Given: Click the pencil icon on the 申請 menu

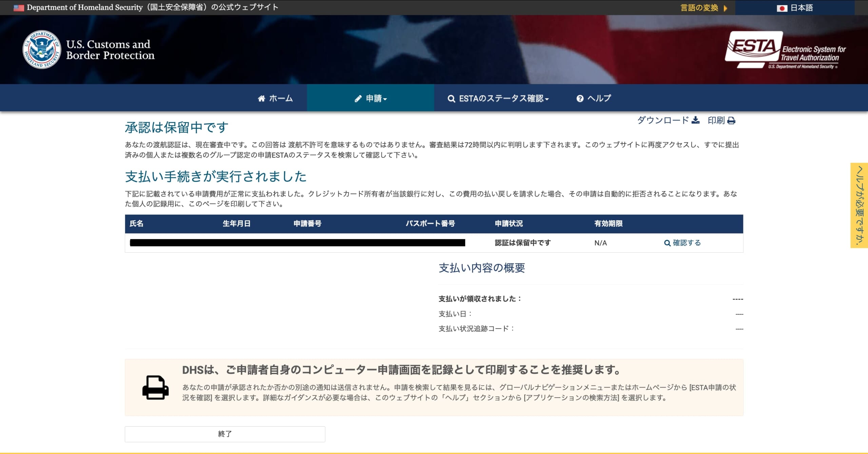Looking at the screenshot, I should coord(358,98).
